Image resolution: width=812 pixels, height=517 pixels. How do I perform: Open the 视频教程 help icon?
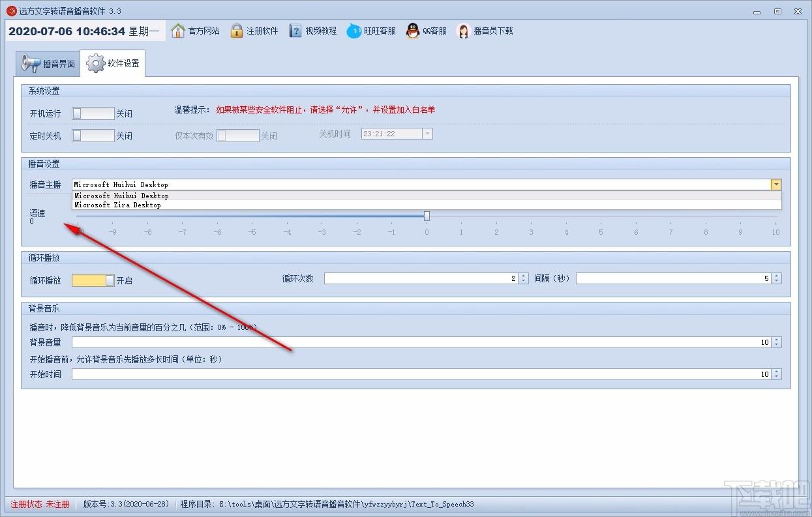(295, 31)
